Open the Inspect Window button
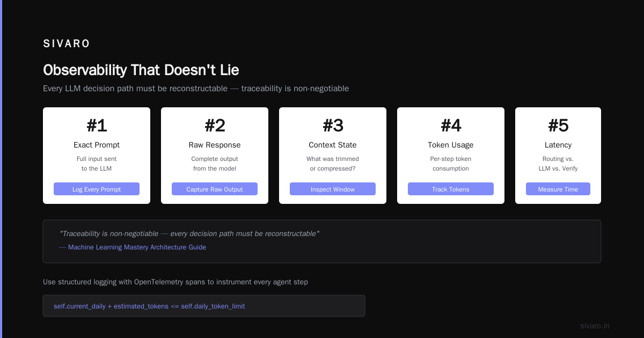Screen dimensions: 644x338 [333, 189]
